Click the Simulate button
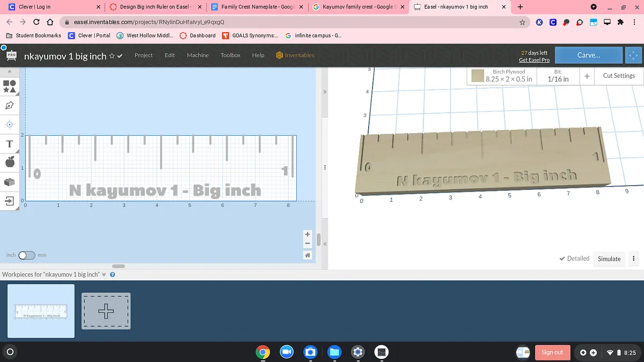 [609, 258]
